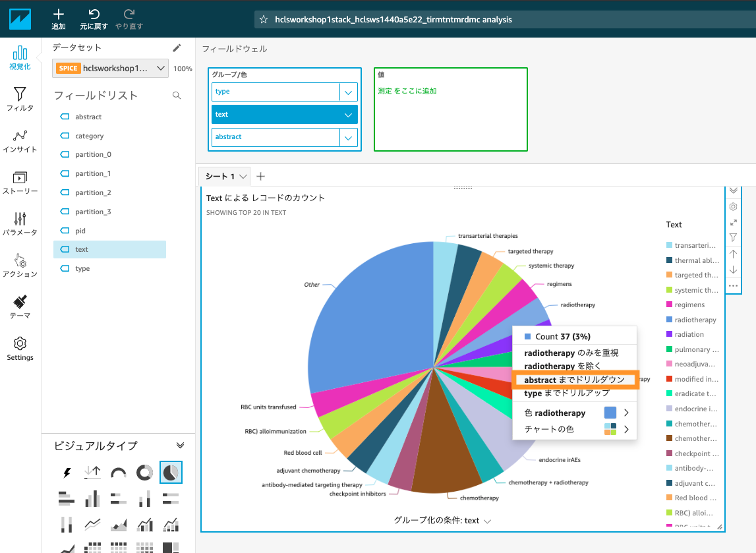Open the SPICE dataset dropdown
Screen dimensions: 756x553
[111, 68]
